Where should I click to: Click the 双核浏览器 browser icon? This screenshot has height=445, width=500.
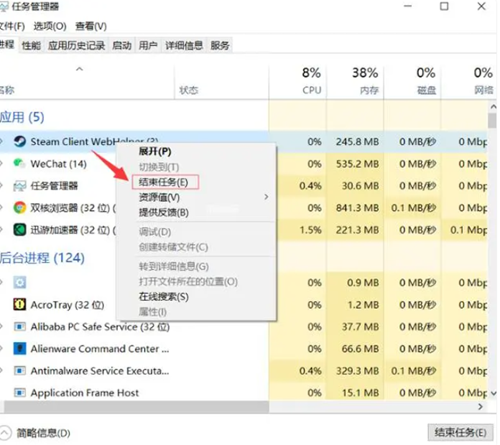pos(20,208)
